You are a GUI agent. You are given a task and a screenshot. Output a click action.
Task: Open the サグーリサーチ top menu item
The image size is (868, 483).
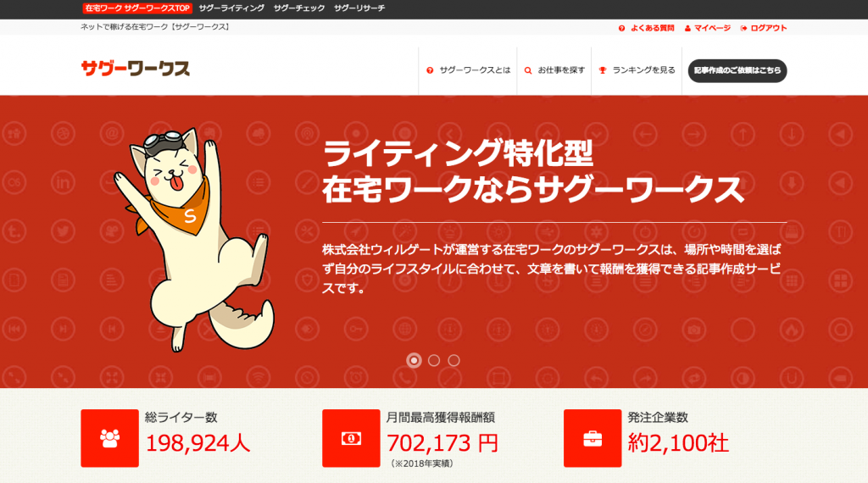tap(359, 8)
